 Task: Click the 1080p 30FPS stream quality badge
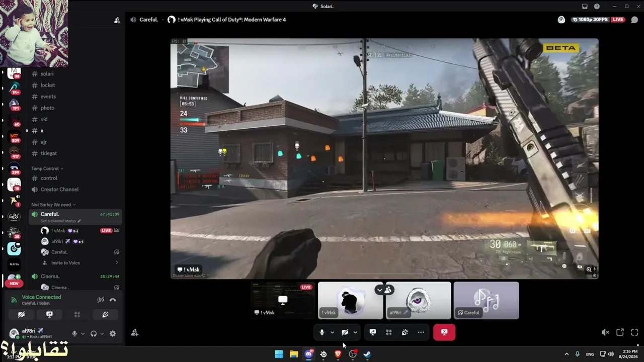tap(590, 20)
